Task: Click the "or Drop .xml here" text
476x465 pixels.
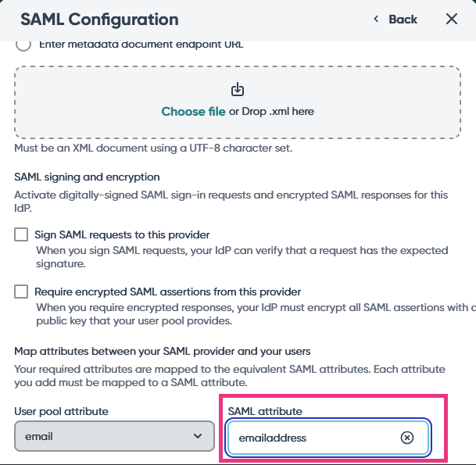Action: (x=271, y=112)
